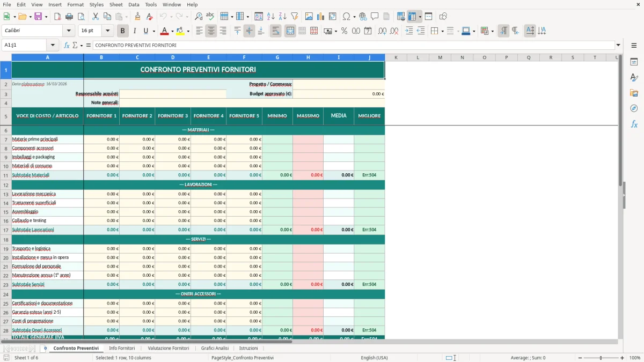Click the 100% zoom level
The image size is (644, 362).
pyautogui.click(x=635, y=358)
